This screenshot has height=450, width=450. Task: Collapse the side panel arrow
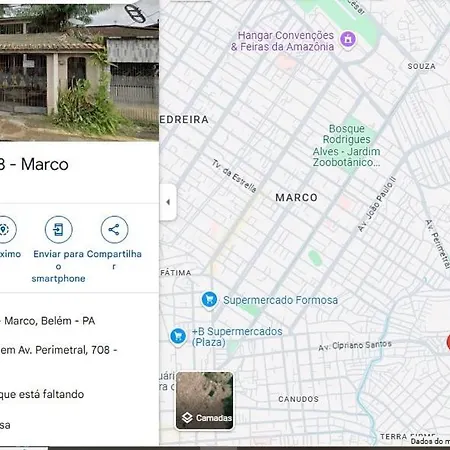point(168,202)
